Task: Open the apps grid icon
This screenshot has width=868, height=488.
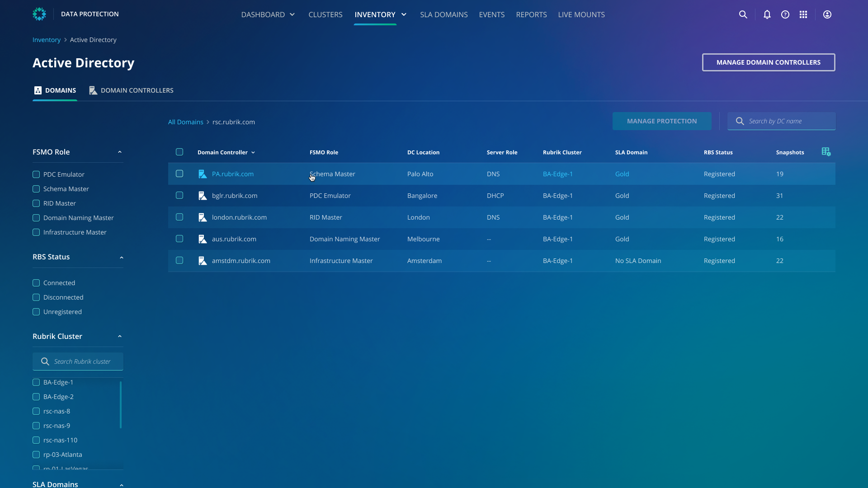Action: click(803, 14)
